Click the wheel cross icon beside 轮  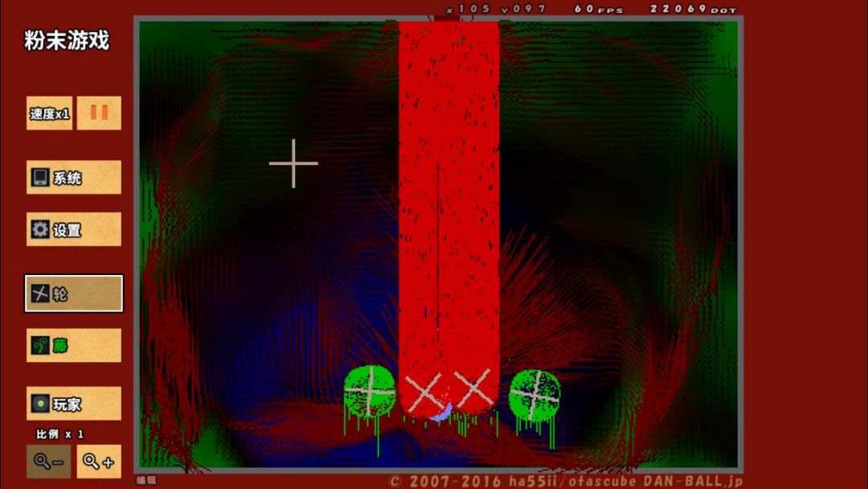[40, 294]
